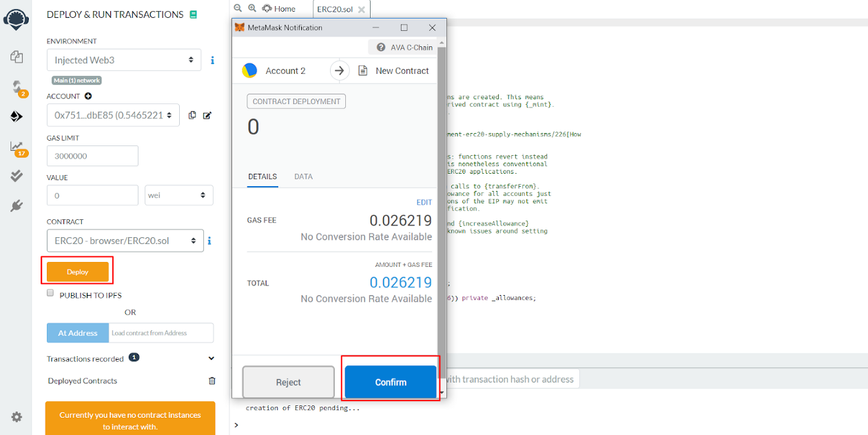
Task: Click the plus icon next to ACCOUNT
Action: click(x=88, y=97)
